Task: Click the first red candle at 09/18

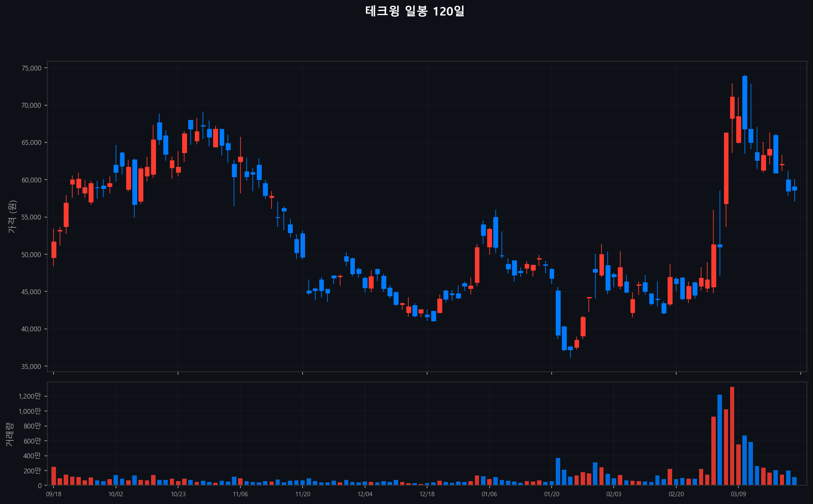Action: pyautogui.click(x=53, y=249)
